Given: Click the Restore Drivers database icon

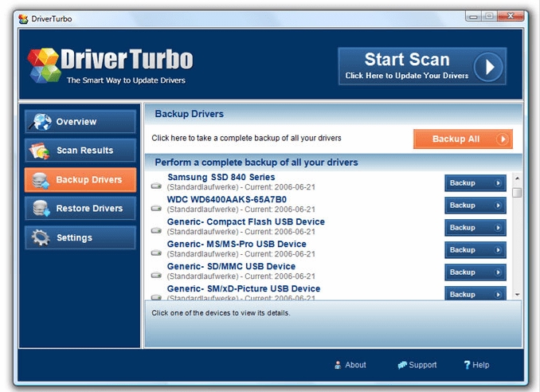Looking at the screenshot, I should tap(41, 209).
